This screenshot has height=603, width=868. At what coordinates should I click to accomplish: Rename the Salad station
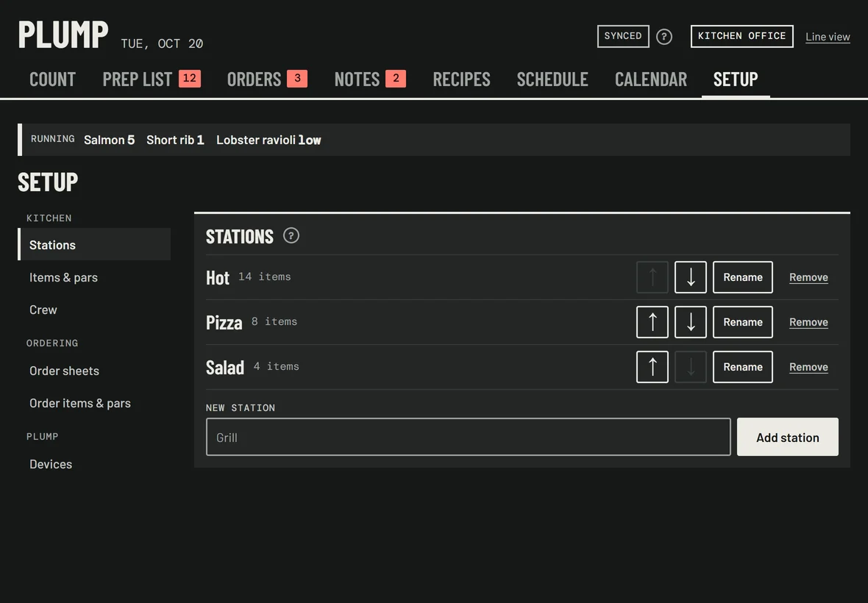[x=743, y=367]
